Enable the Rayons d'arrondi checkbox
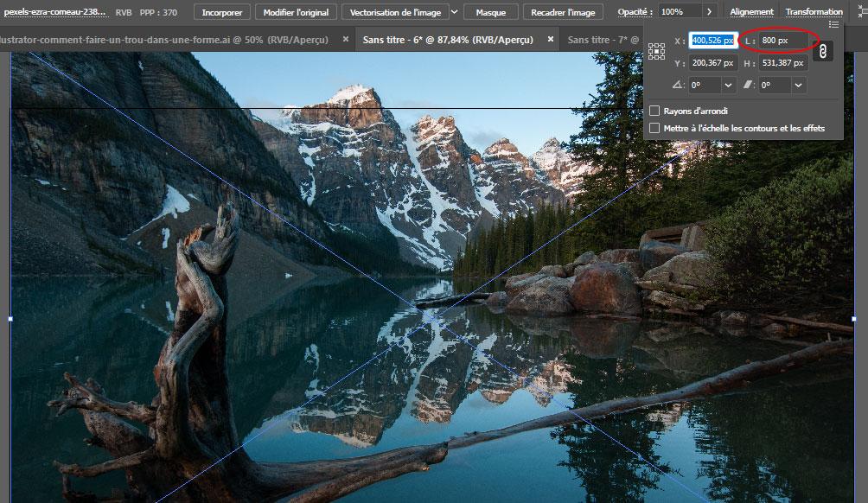This screenshot has height=503, width=868. click(654, 111)
